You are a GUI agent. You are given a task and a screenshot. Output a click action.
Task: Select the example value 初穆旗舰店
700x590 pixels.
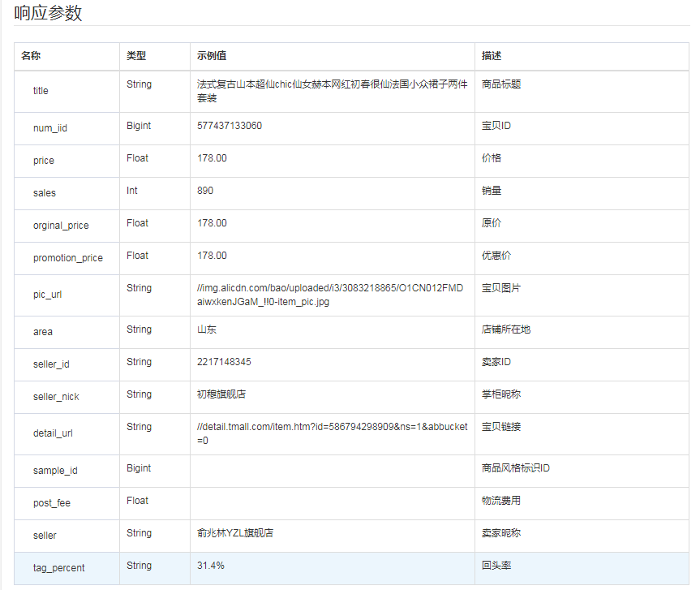click(x=221, y=394)
